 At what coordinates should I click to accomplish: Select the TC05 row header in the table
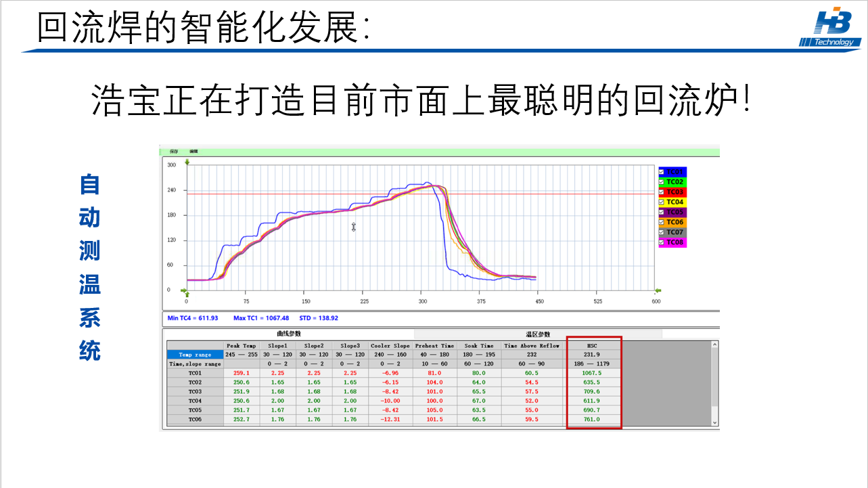click(195, 409)
